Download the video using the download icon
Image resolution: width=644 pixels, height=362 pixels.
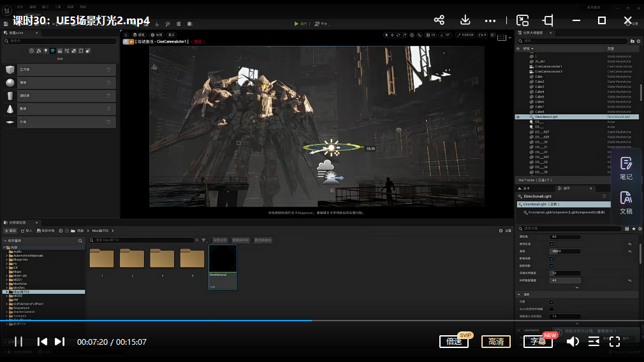click(x=465, y=20)
